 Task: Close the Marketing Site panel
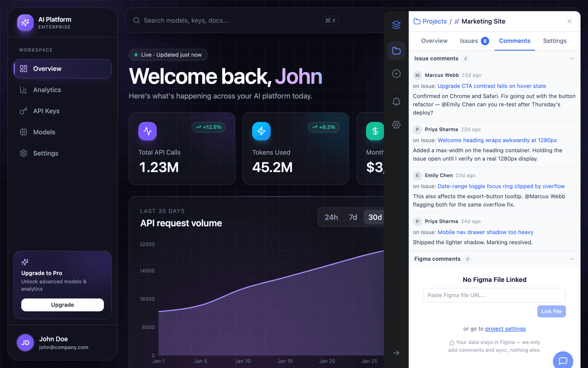[570, 21]
